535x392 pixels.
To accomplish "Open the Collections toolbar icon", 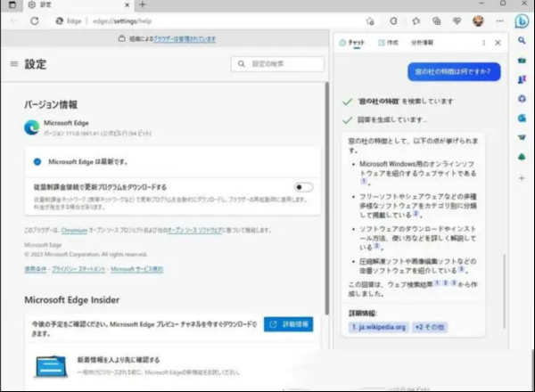I will (436, 21).
